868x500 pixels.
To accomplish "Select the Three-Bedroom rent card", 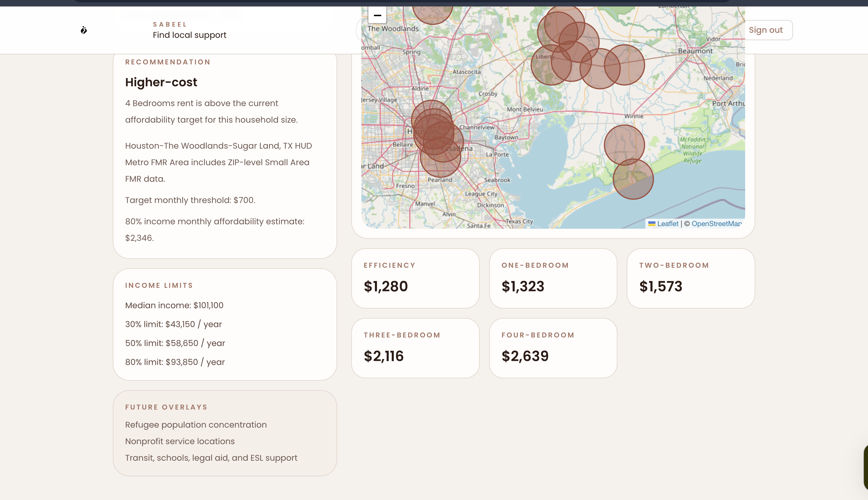I will point(415,348).
